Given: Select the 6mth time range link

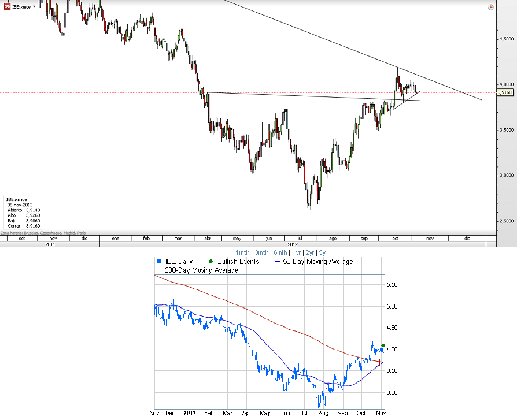Looking at the screenshot, I should (280, 252).
